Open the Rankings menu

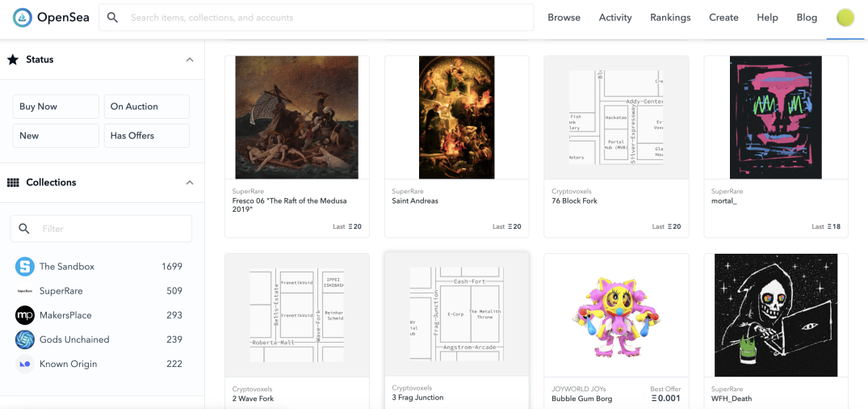670,18
